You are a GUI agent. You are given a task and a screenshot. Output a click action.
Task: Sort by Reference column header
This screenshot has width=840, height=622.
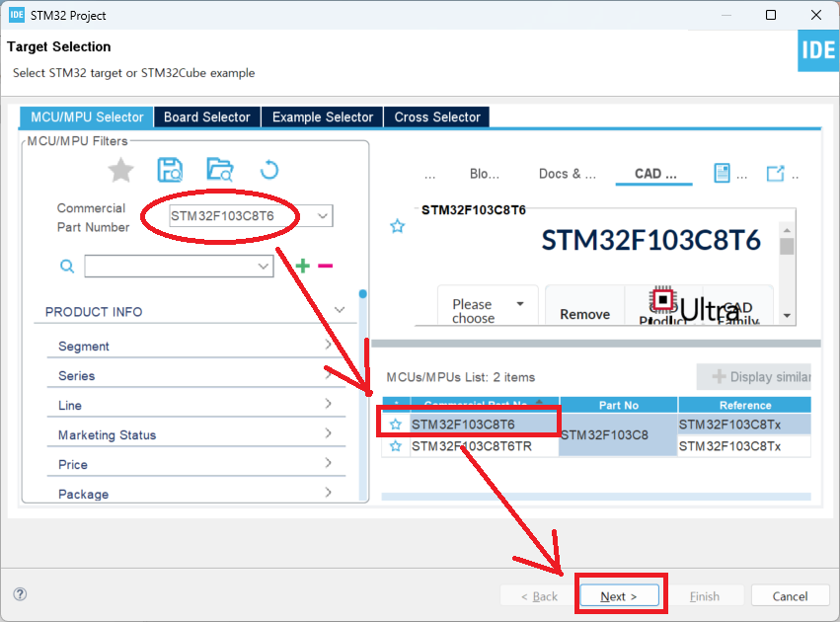pyautogui.click(x=745, y=405)
